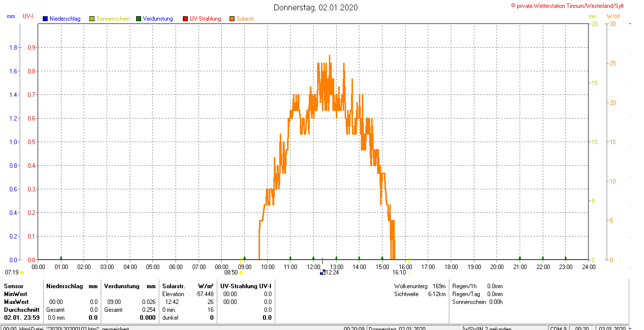The height and width of the screenshot is (330, 644).
Task: Click the yellow Sonnenschein legend color square
Action: click(x=92, y=19)
